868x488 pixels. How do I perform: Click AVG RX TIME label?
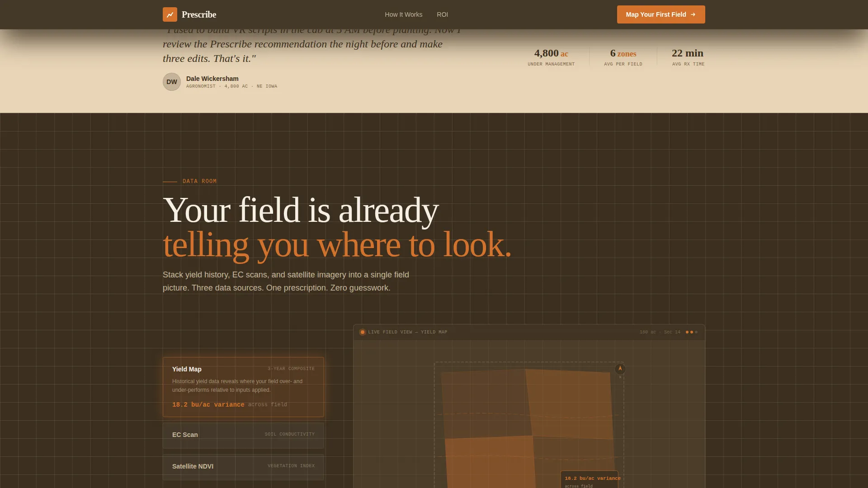688,64
